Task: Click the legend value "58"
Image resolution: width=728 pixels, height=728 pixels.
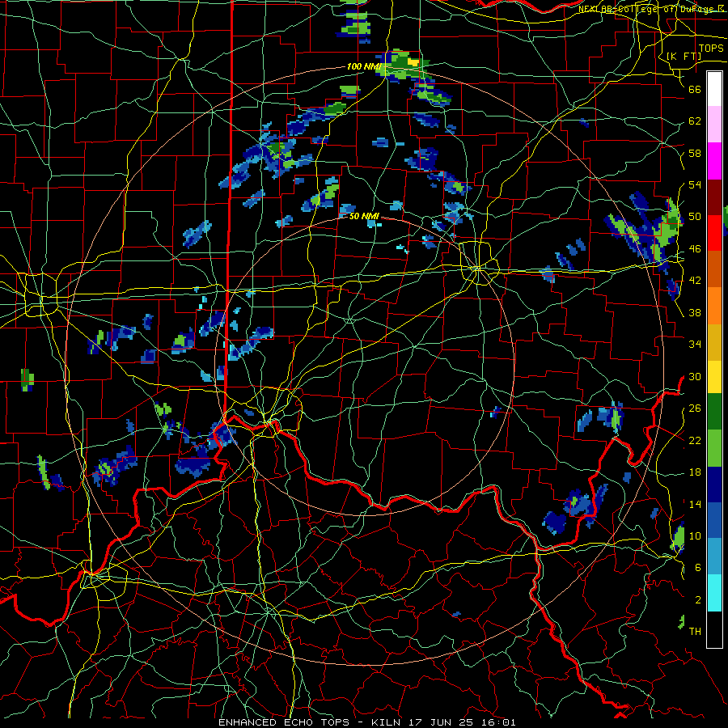Action: click(x=695, y=153)
